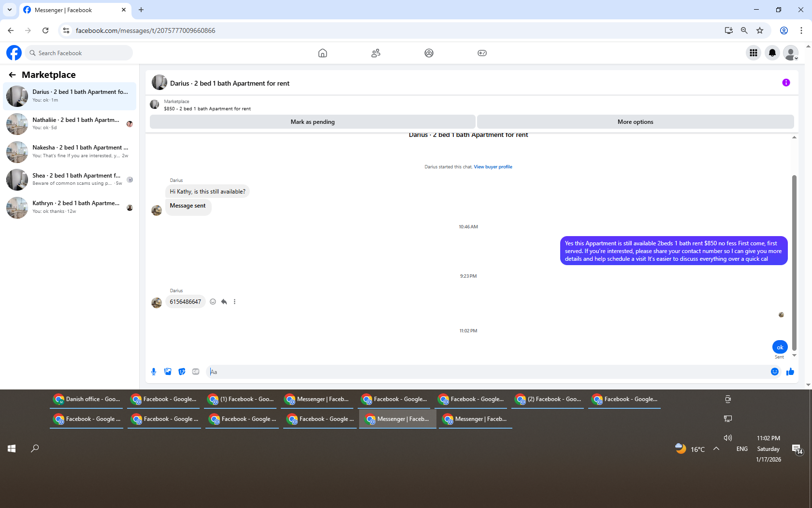This screenshot has height=508, width=812.
Task: Open notifications bell
Action: (772, 53)
